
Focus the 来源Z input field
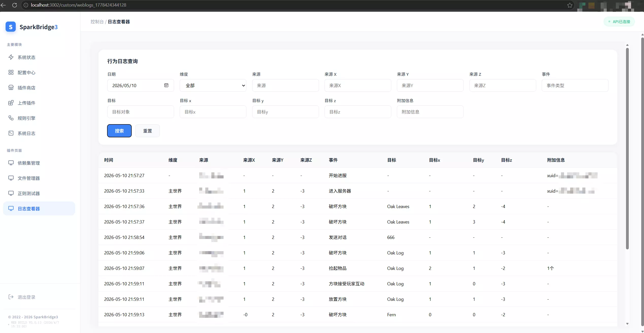503,85
